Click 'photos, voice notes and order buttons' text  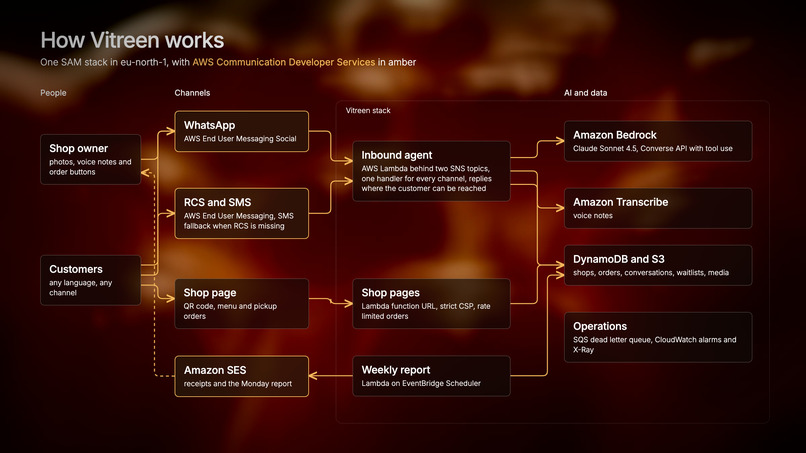(x=90, y=167)
